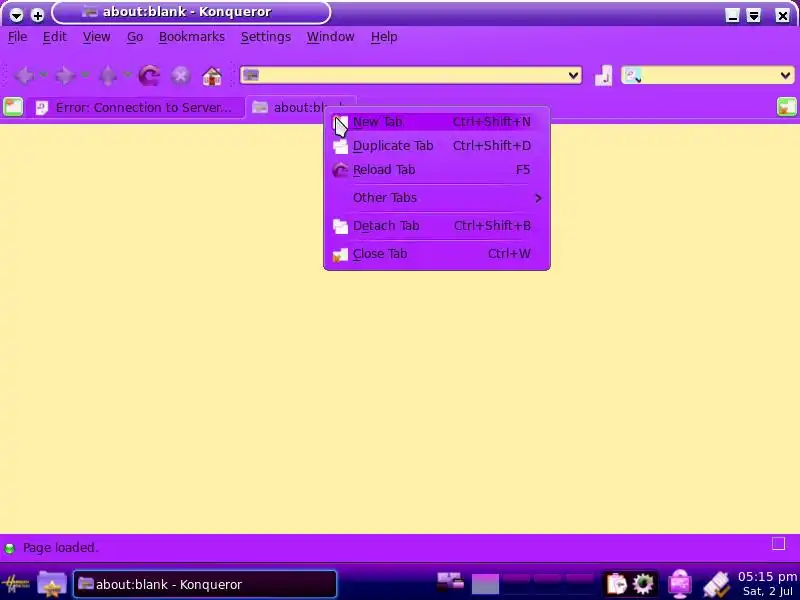Open forward history dropdown arrow
The width and height of the screenshot is (800, 600).
[x=85, y=76]
